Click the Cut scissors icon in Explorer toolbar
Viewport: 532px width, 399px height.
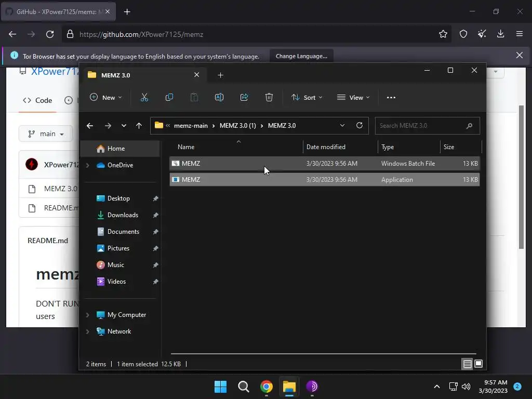pos(144,97)
